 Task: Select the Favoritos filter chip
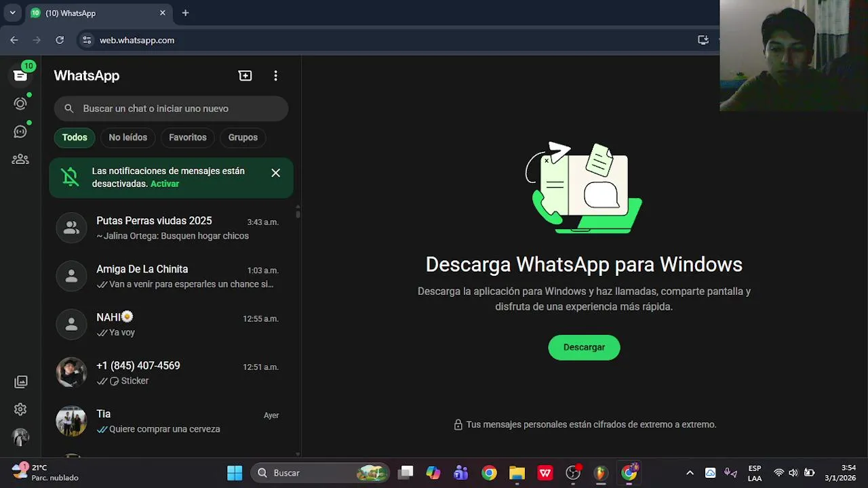tap(187, 138)
